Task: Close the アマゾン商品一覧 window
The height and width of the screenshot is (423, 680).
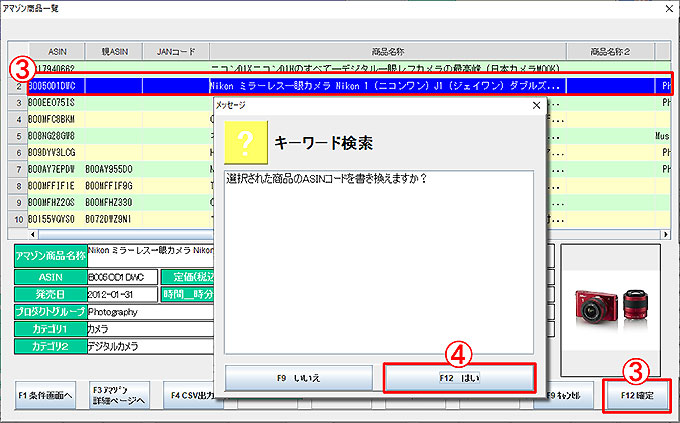Action: coord(670,9)
